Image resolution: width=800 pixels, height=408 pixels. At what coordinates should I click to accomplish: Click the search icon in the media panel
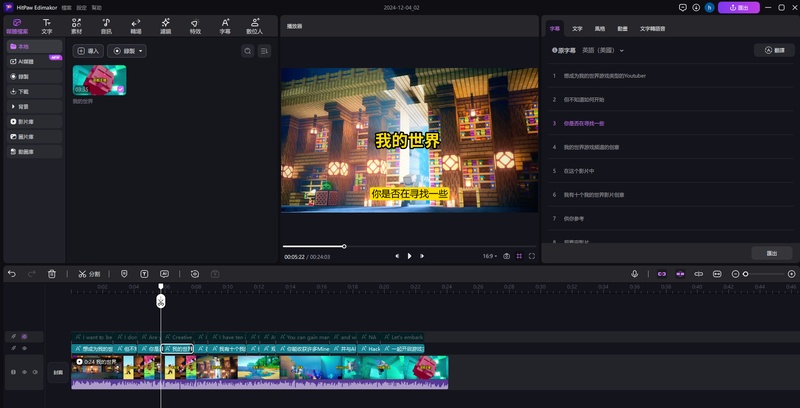(247, 50)
